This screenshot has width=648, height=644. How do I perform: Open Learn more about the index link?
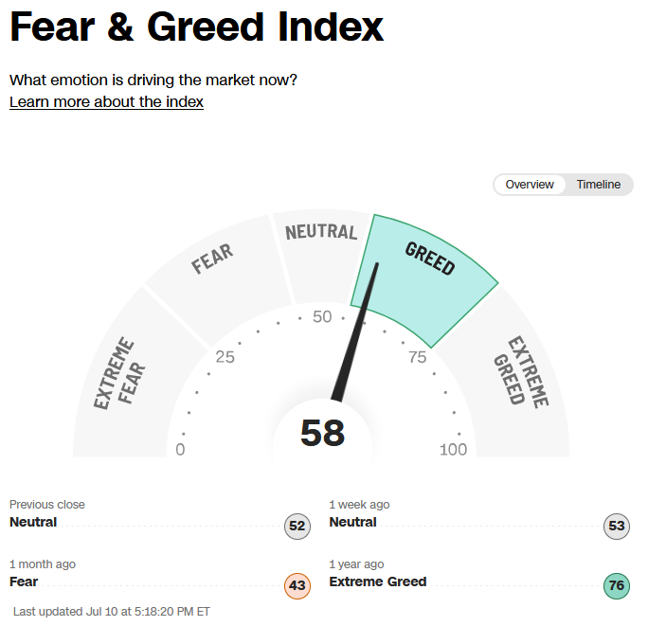(x=106, y=101)
